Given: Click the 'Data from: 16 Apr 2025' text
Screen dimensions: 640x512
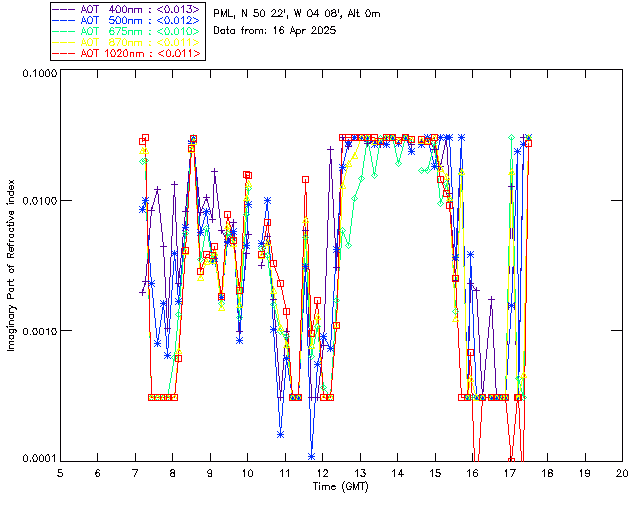Looking at the screenshot, I should 275,30.
